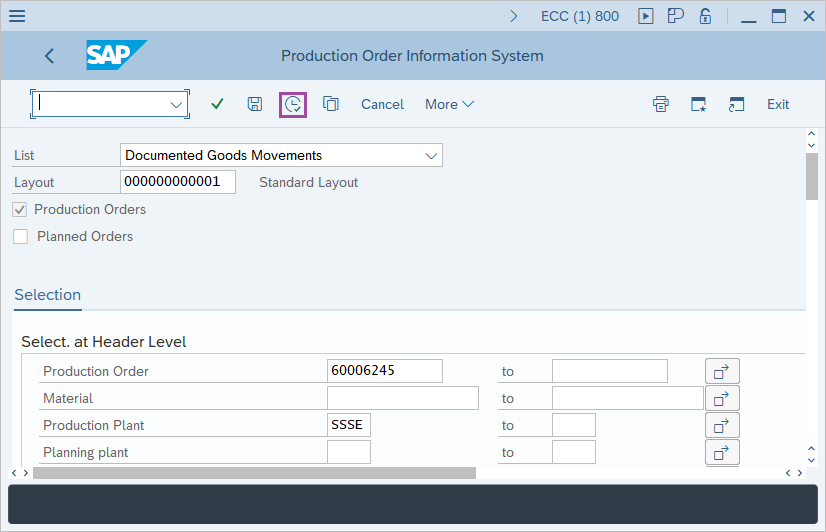Click the vertical scrollbar thumb
This screenshot has height=532, width=826.
812,176
